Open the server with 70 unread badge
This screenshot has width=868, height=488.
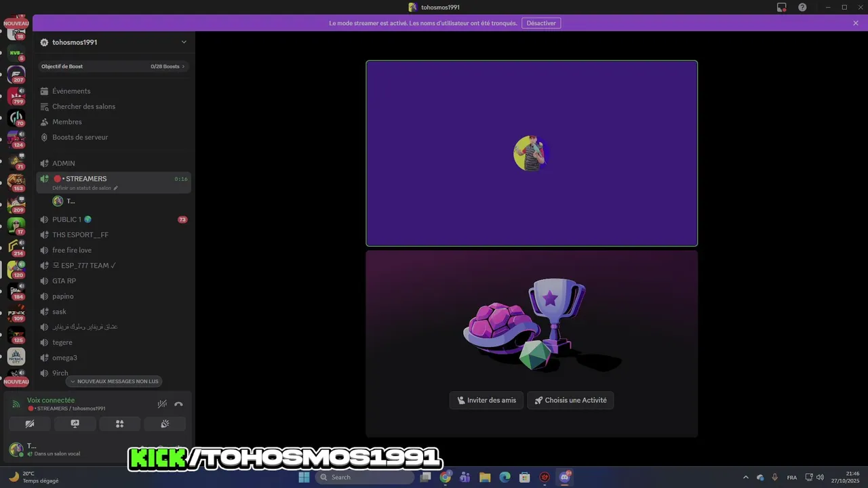(x=16, y=117)
